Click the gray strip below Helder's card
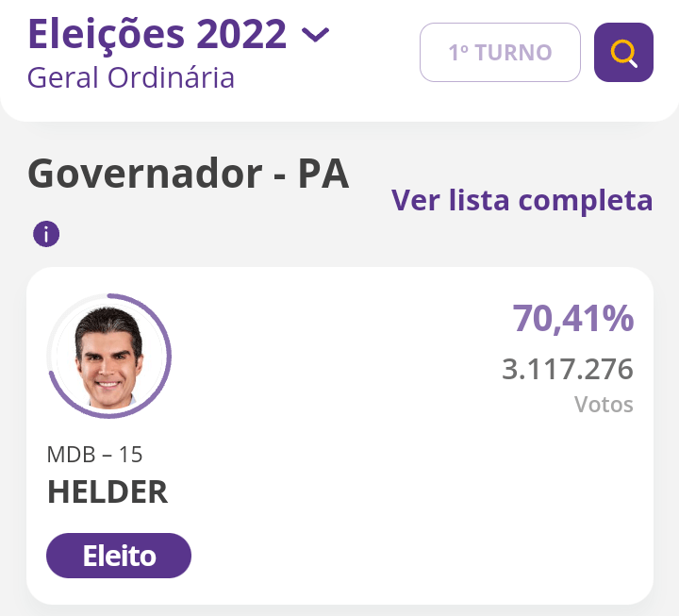Viewport: 679px width, 616px height. point(339,609)
